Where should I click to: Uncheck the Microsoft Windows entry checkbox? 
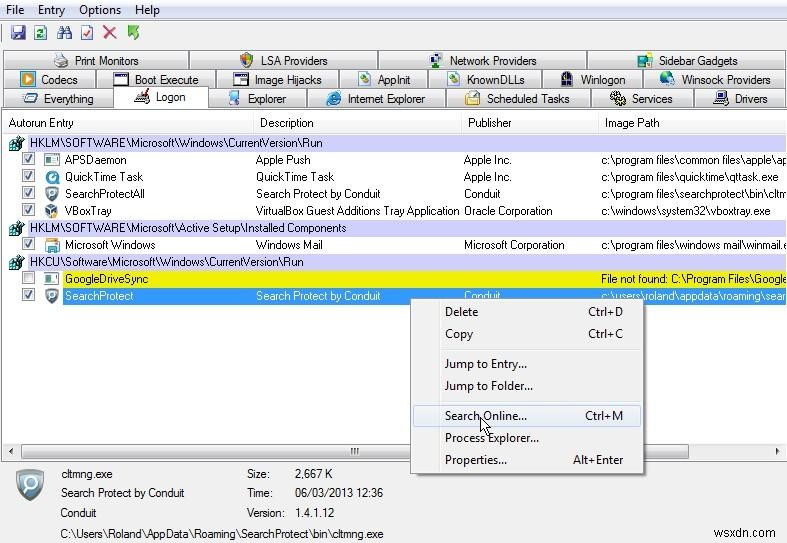[x=28, y=244]
